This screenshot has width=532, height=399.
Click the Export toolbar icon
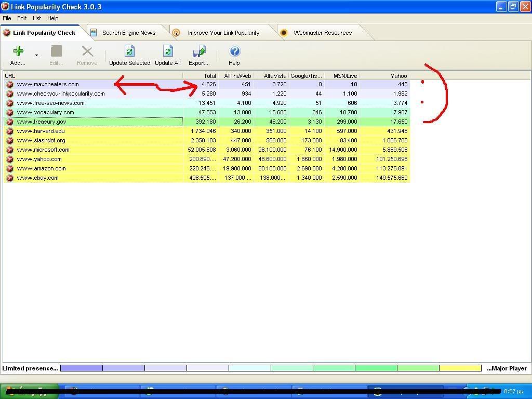coord(199,51)
